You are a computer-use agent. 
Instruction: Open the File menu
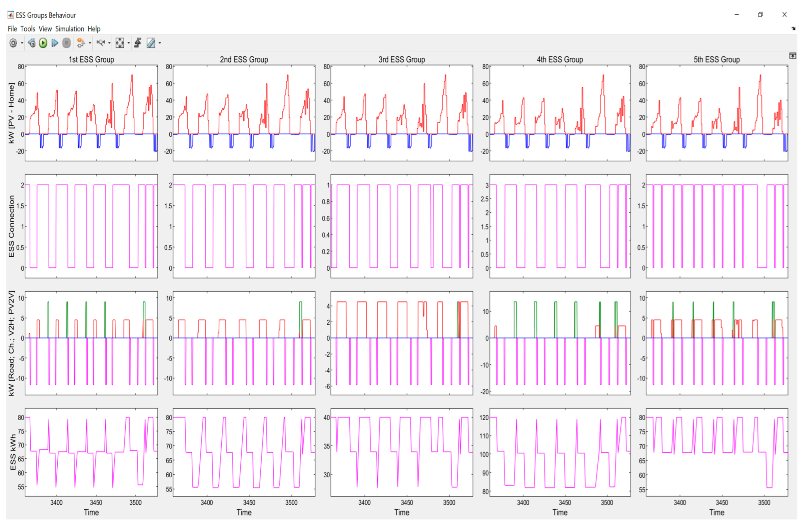point(12,29)
